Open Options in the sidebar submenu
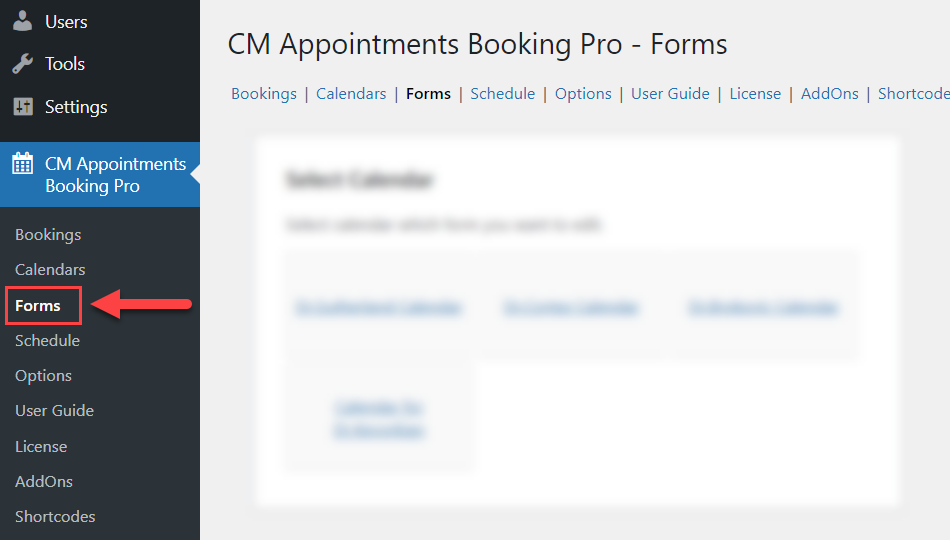This screenshot has height=540, width=950. (43, 376)
